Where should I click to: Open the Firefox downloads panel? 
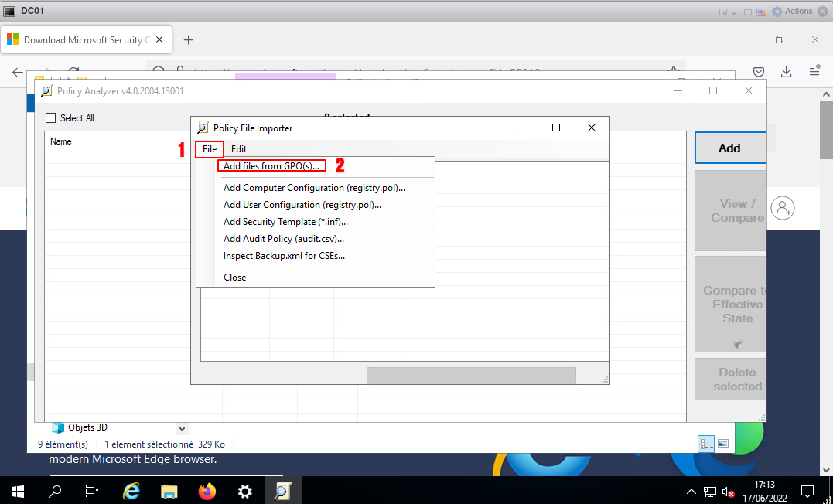pos(787,71)
